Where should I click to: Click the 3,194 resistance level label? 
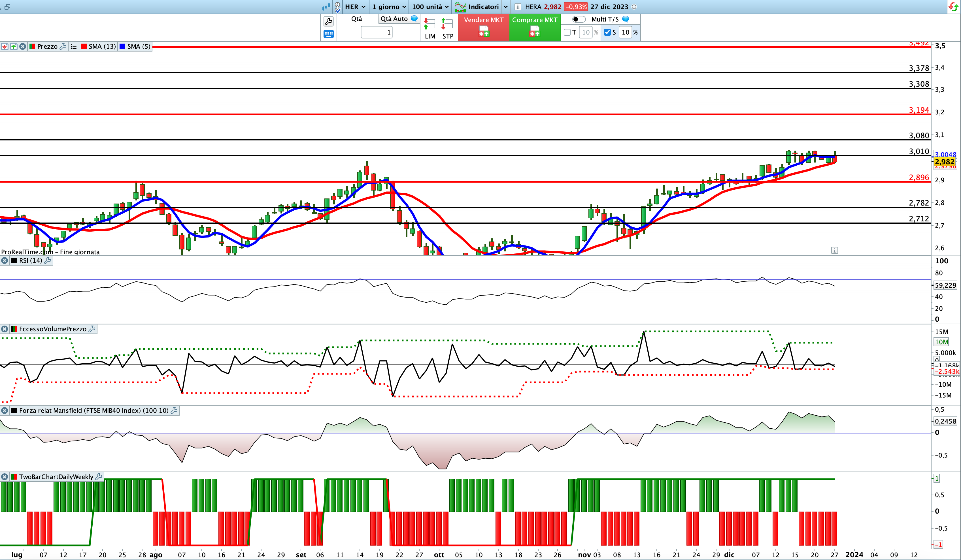click(919, 110)
